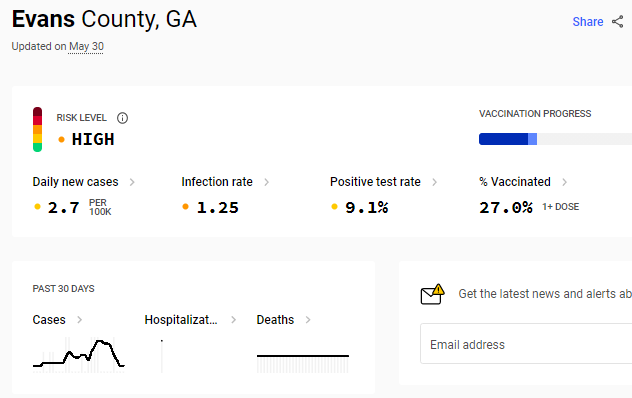Screen dimensions: 632x398
Task: Select the 27.0% vaccinated value
Action: tap(506, 207)
